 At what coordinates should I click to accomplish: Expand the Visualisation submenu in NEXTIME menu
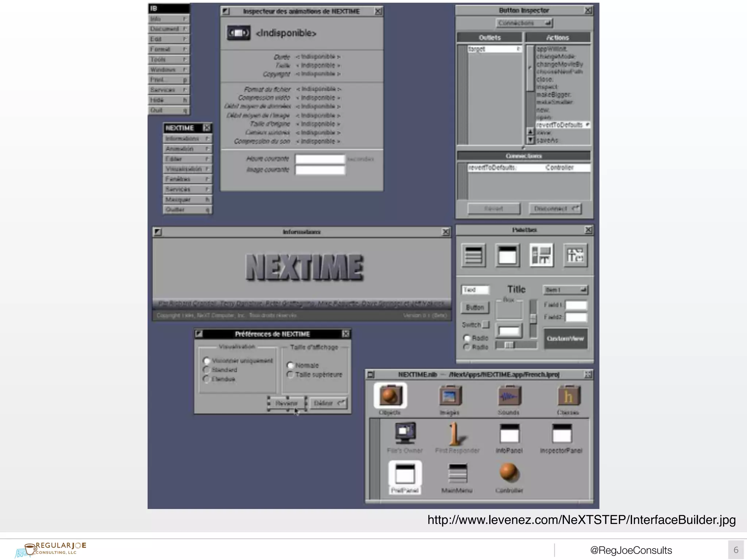(187, 169)
